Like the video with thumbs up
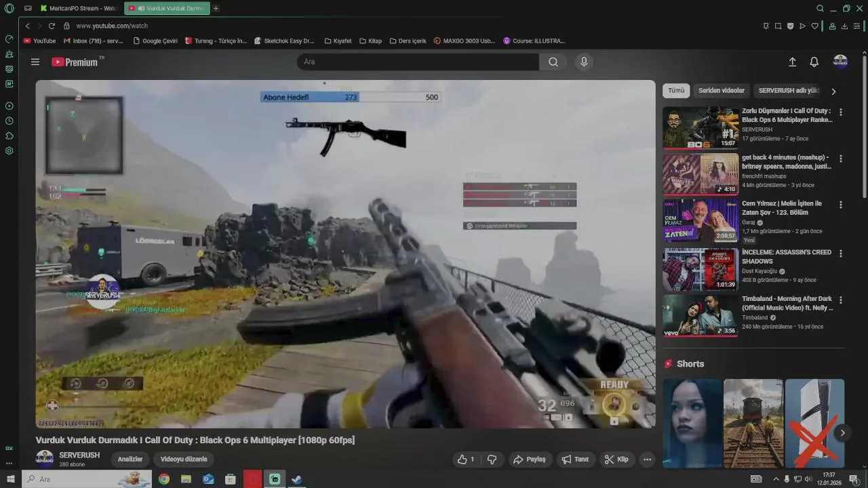The width and height of the screenshot is (868, 488). click(467, 459)
